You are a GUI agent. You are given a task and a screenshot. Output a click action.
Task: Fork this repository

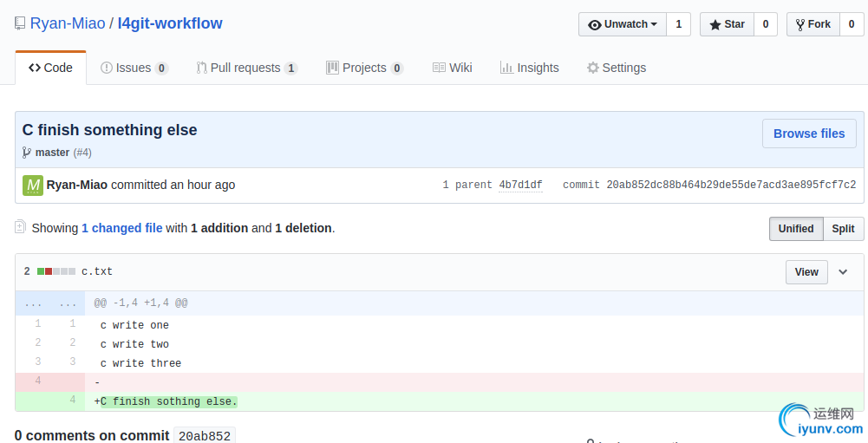click(x=812, y=24)
